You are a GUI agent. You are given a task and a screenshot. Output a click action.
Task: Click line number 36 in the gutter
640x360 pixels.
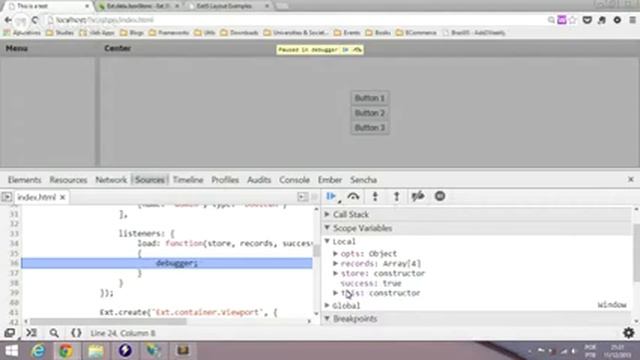tap(14, 263)
